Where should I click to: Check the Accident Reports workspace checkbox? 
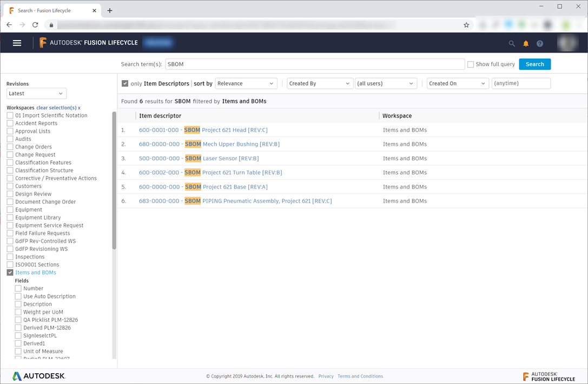[9, 123]
